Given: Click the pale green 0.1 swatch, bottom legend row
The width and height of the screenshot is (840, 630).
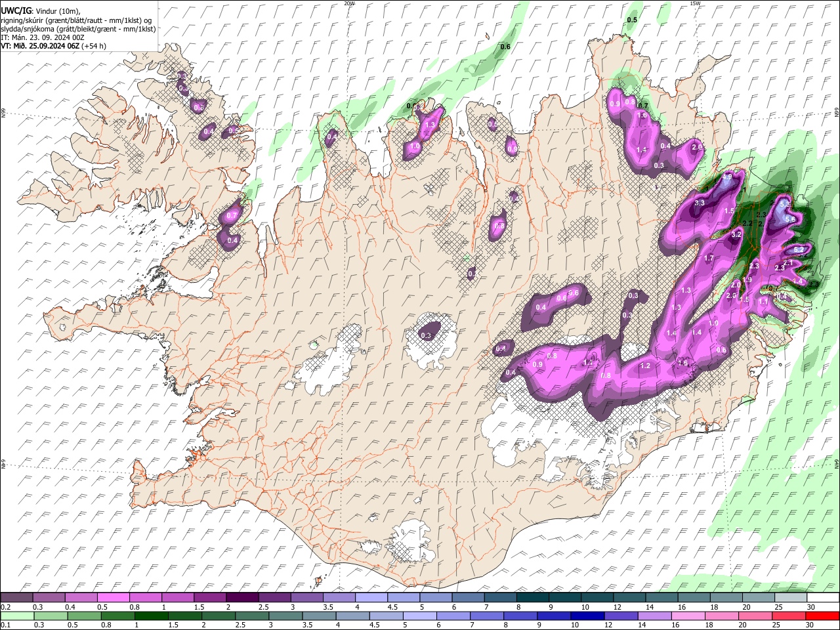Looking at the screenshot, I should (16, 616).
